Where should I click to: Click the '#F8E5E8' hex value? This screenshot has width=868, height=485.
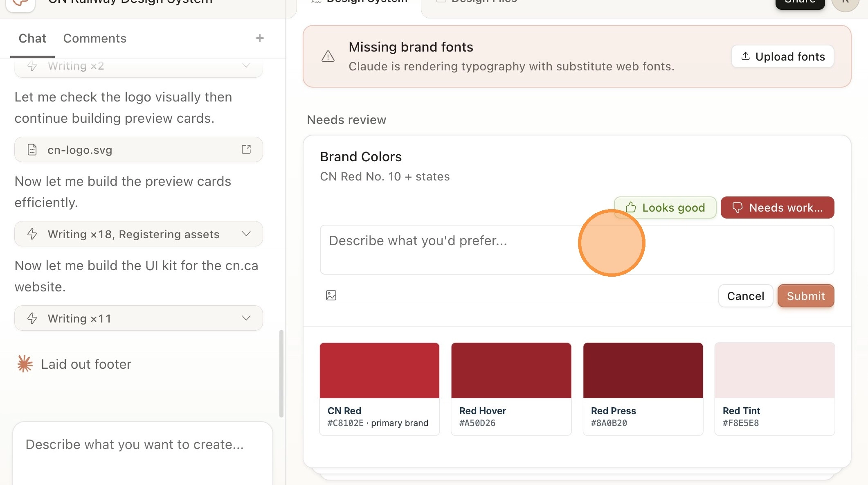point(740,423)
